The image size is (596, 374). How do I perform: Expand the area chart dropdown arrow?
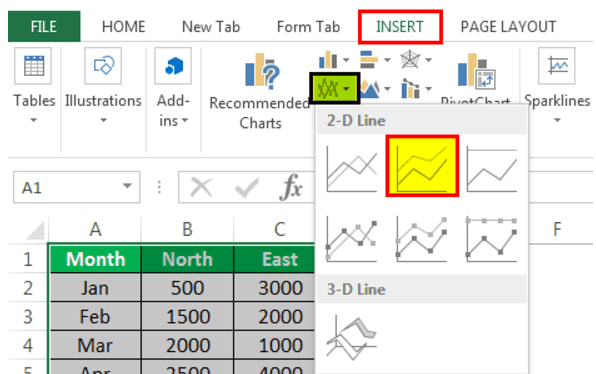(x=387, y=89)
